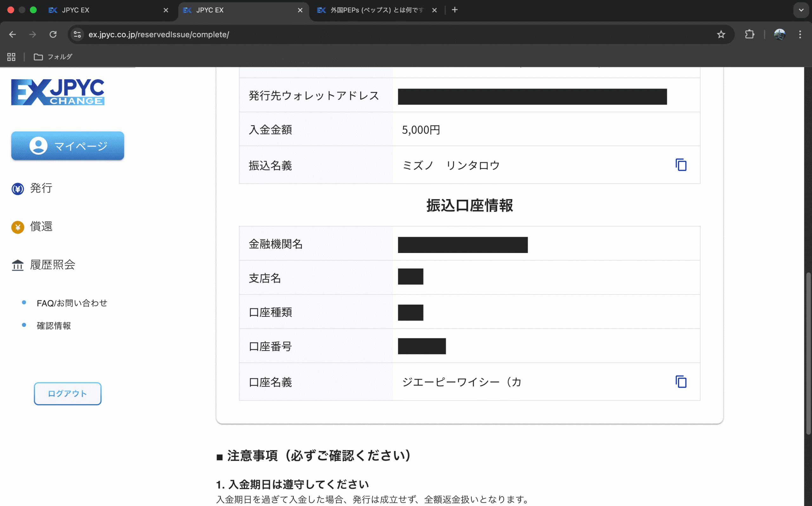Go back to previous page
The height and width of the screenshot is (506, 812).
pyautogui.click(x=13, y=35)
